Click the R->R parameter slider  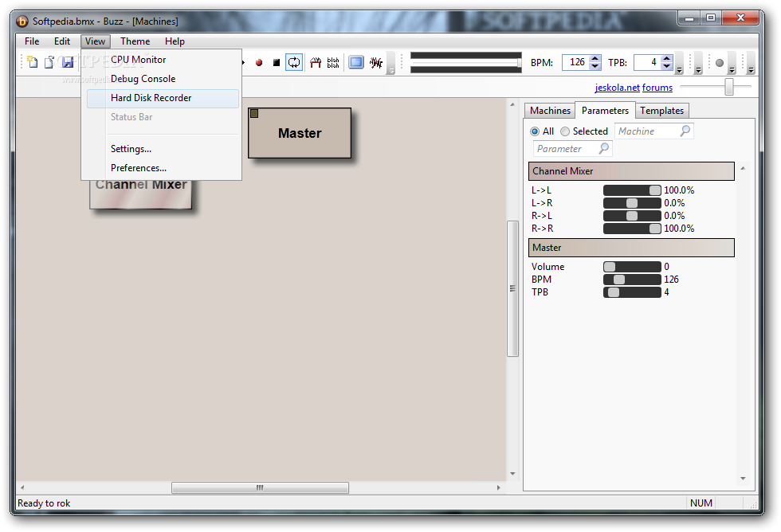(632, 229)
